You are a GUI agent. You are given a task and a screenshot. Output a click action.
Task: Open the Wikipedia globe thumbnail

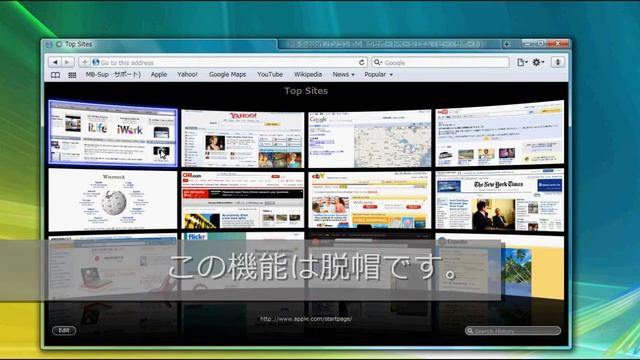[113, 200]
